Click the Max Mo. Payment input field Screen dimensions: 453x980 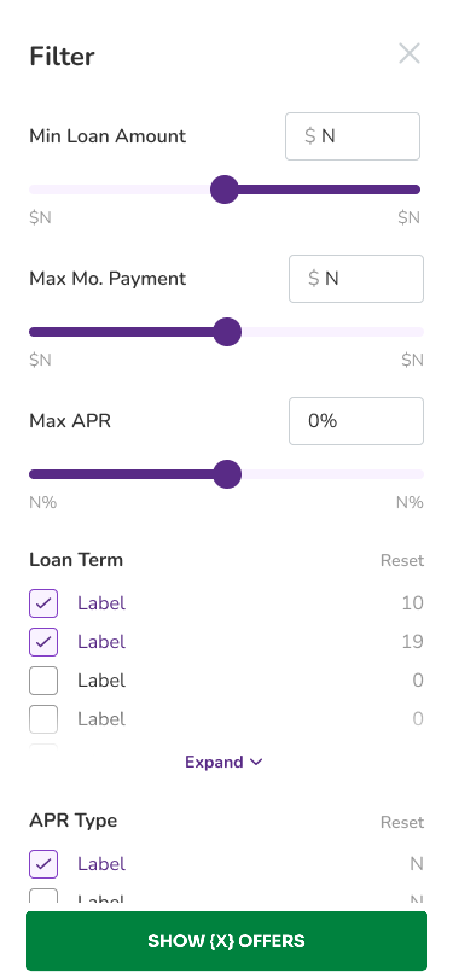[x=356, y=279]
